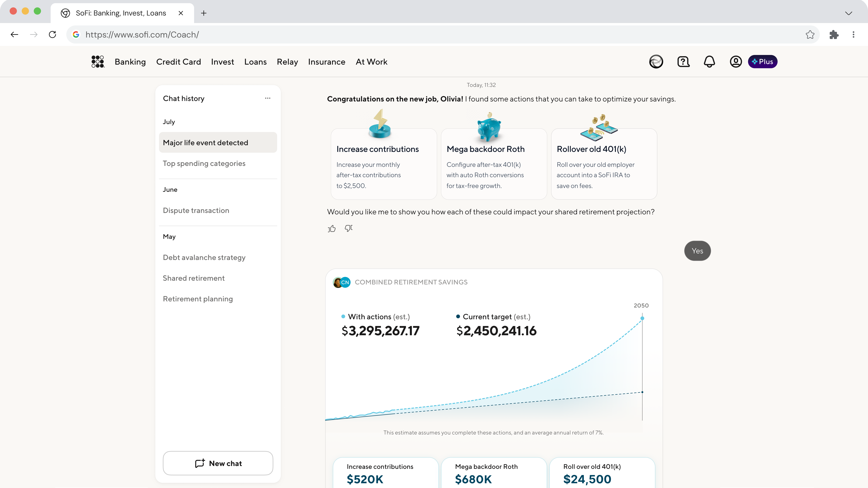Select the 2050 marker point on chart
Image resolution: width=868 pixels, height=488 pixels.
[x=642, y=318]
